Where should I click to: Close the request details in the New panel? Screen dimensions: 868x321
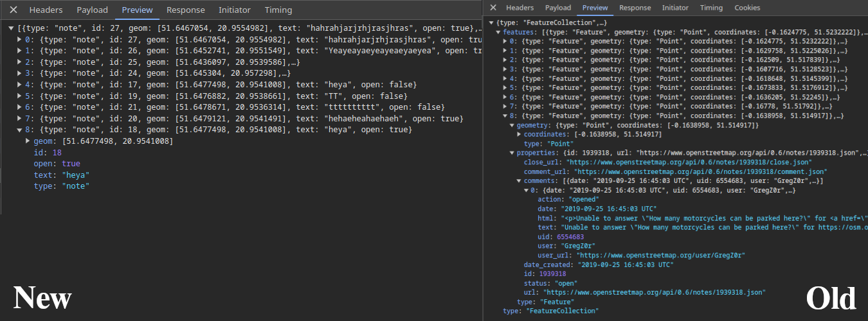pos(14,10)
